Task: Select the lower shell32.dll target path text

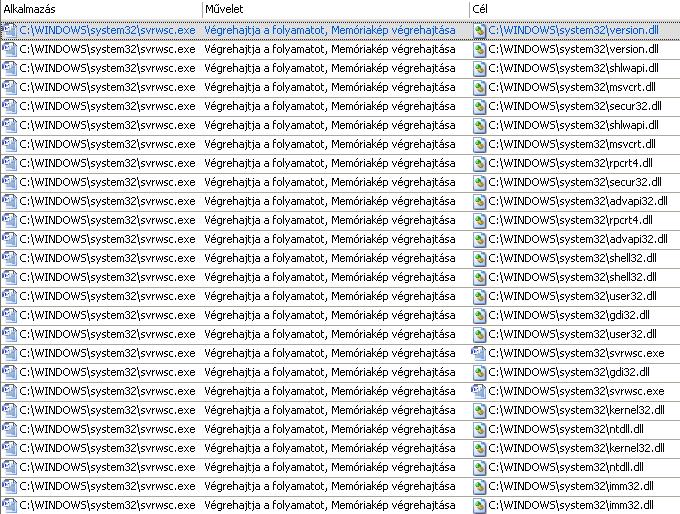Action: coord(572,277)
